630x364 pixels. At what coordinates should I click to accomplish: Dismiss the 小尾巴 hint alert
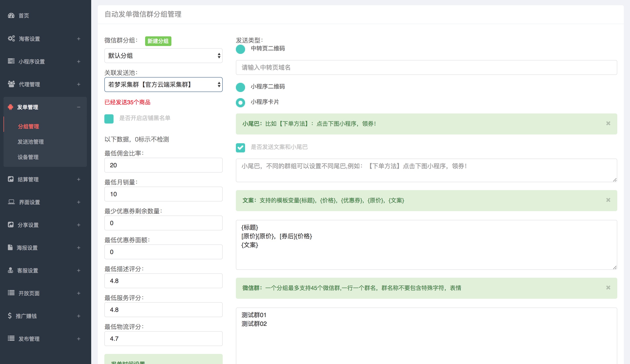tap(608, 124)
